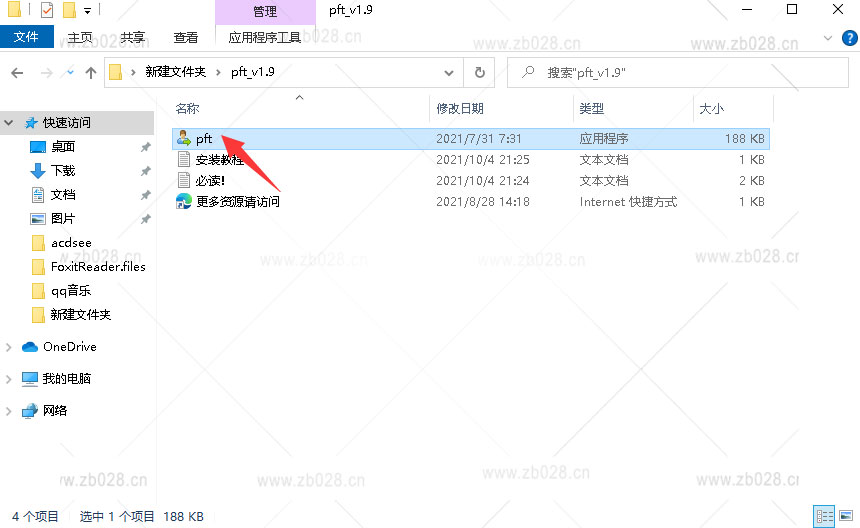Open the help question mark icon
860x528 pixels.
pyautogui.click(x=850, y=38)
